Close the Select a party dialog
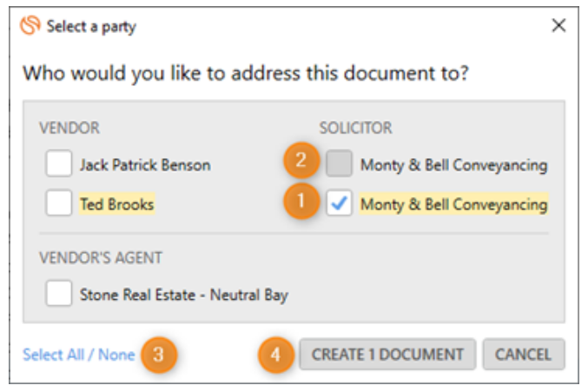 coord(558,25)
